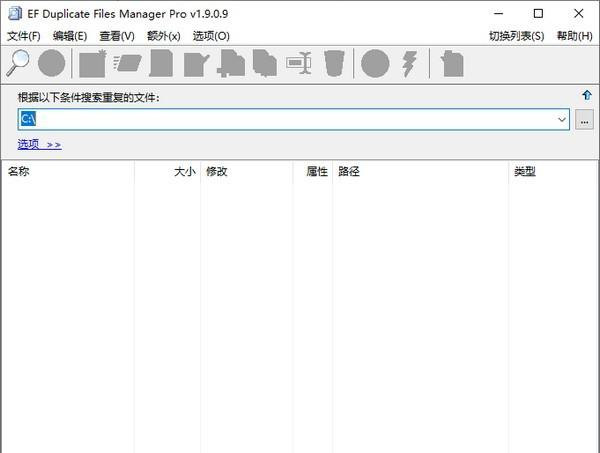
Task: Sort by the 属性 column header
Action: pos(313,171)
